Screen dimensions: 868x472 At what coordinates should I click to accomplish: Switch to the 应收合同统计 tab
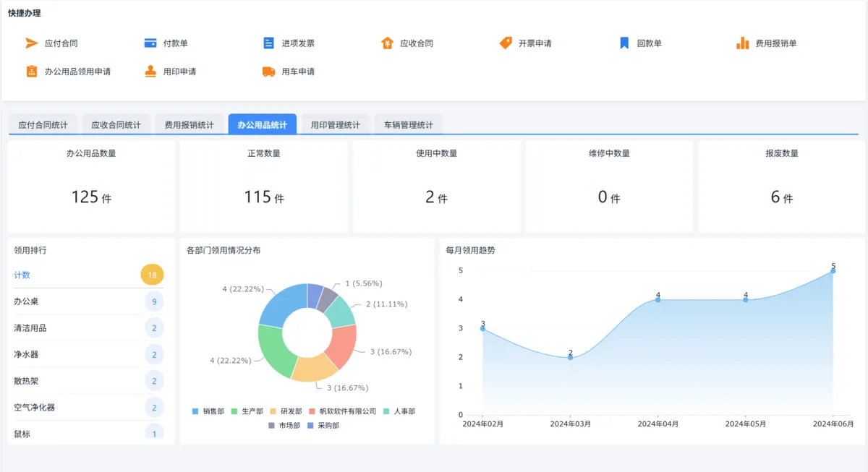pyautogui.click(x=116, y=125)
